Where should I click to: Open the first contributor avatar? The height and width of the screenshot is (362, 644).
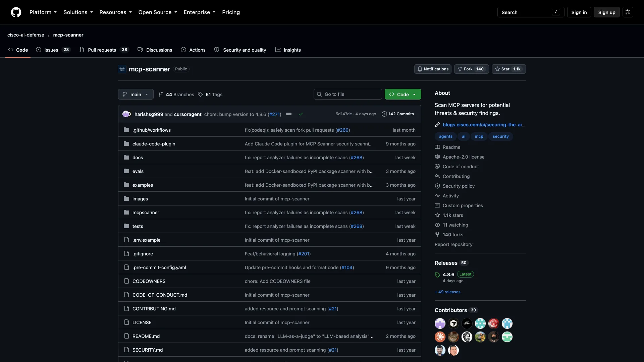point(440,323)
